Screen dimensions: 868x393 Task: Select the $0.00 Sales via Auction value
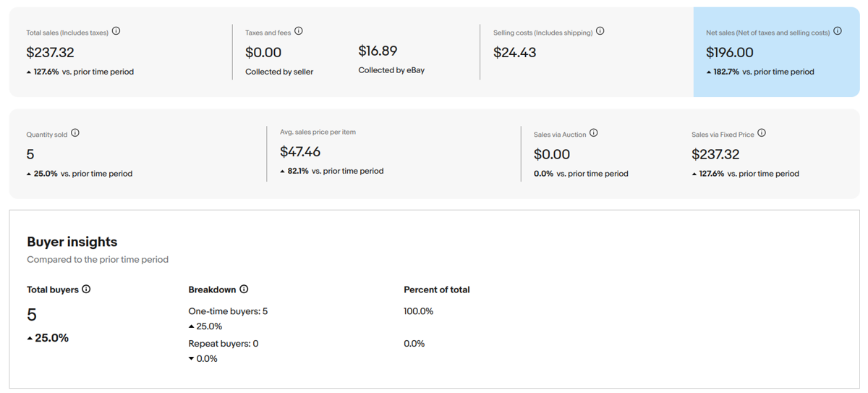(552, 154)
